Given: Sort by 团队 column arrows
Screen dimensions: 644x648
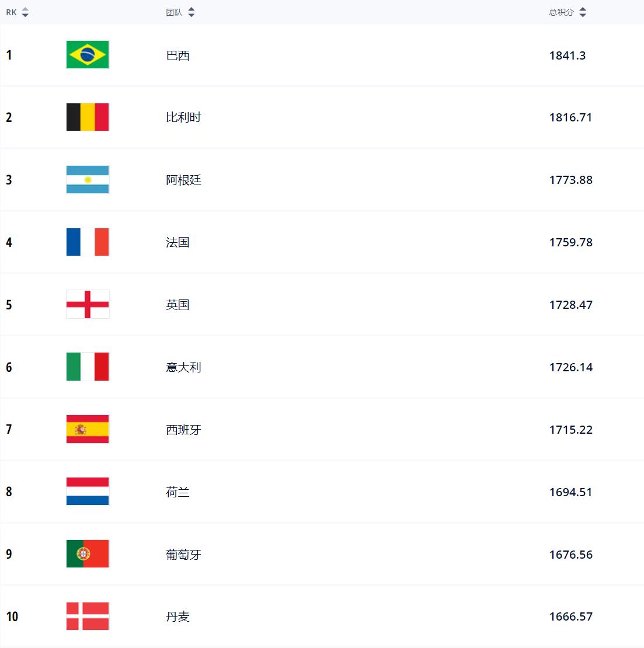Looking at the screenshot, I should (x=192, y=12).
